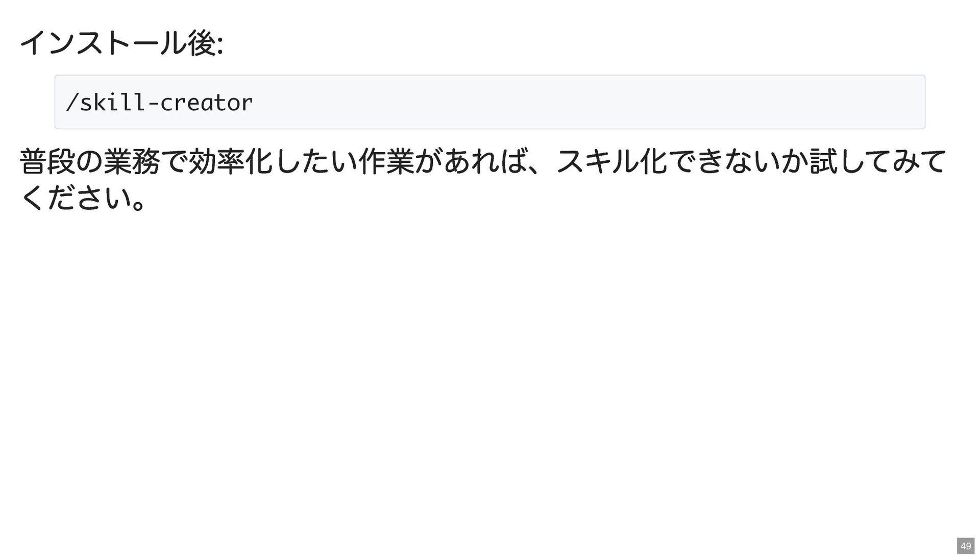The height and width of the screenshot is (560, 980).
Task: Click the word 普段 in the paragraph
Action: [x=47, y=161]
